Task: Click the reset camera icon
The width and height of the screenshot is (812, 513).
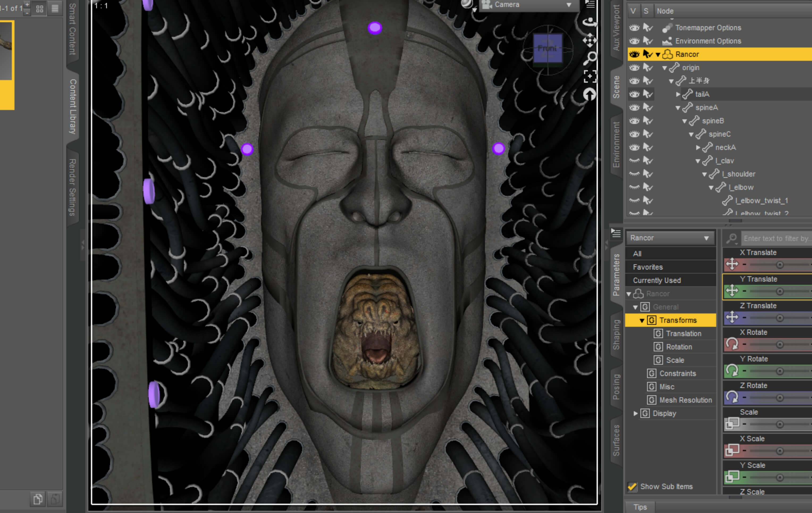Action: (x=590, y=94)
